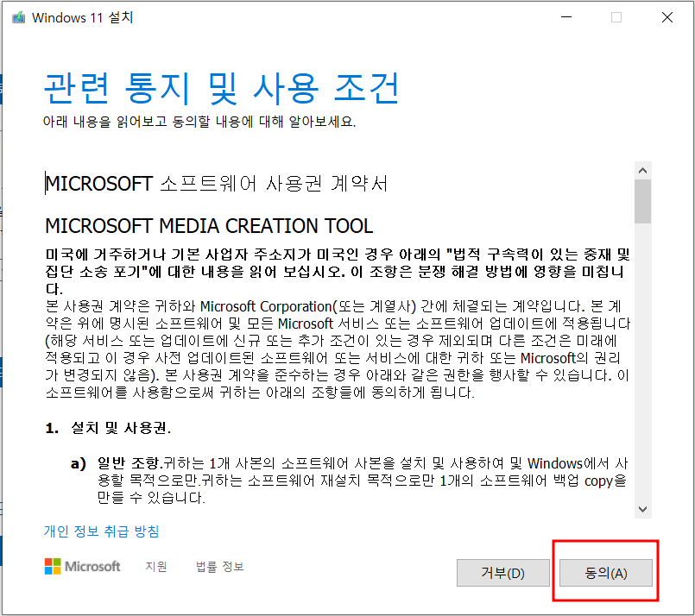Viewport: 695px width, 616px height.
Task: Click the 관련 통지 및 사용 조건 title
Action: [222, 88]
